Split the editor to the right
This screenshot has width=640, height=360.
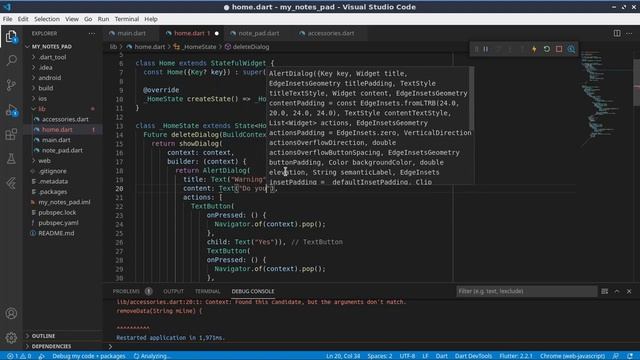pos(617,33)
